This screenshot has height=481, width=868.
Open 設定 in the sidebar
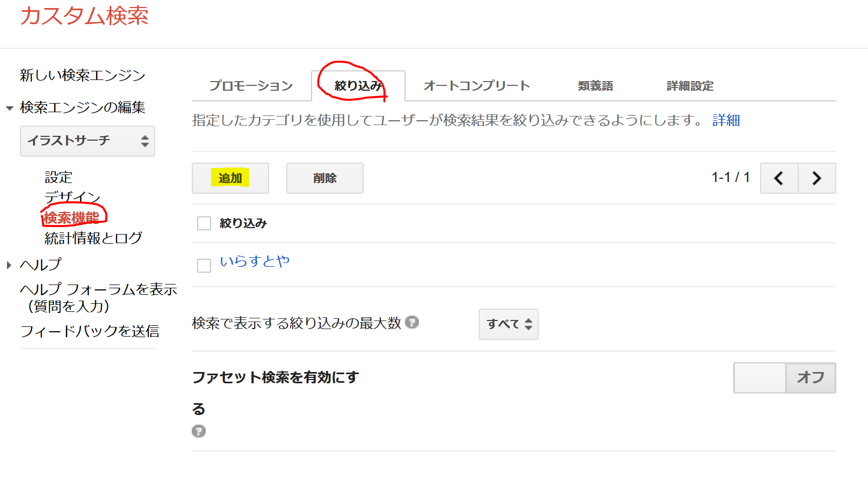[x=59, y=177]
